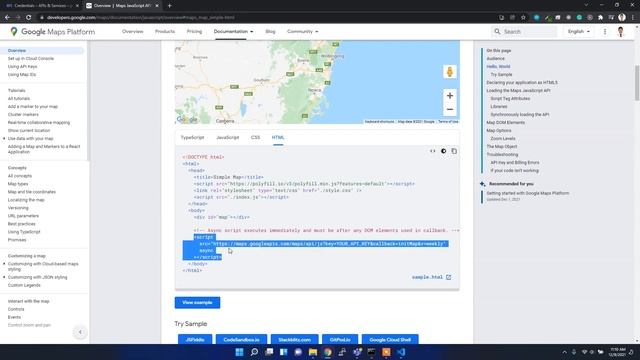Open sample in Google Cloud Shell

click(390, 340)
